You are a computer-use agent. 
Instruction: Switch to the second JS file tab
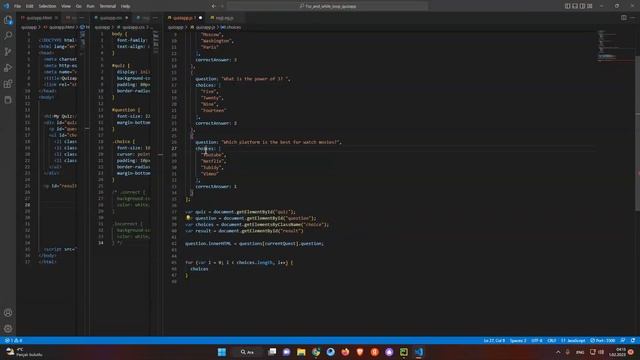(224, 18)
